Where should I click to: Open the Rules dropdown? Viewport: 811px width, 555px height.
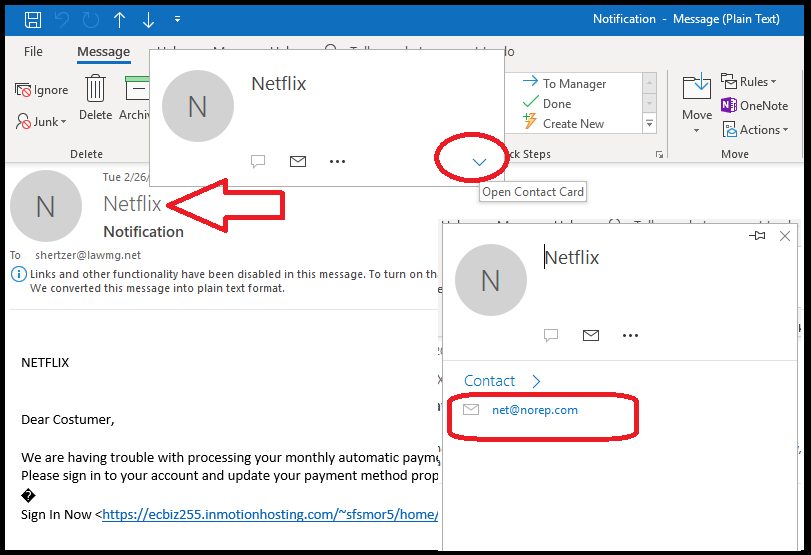pos(748,82)
